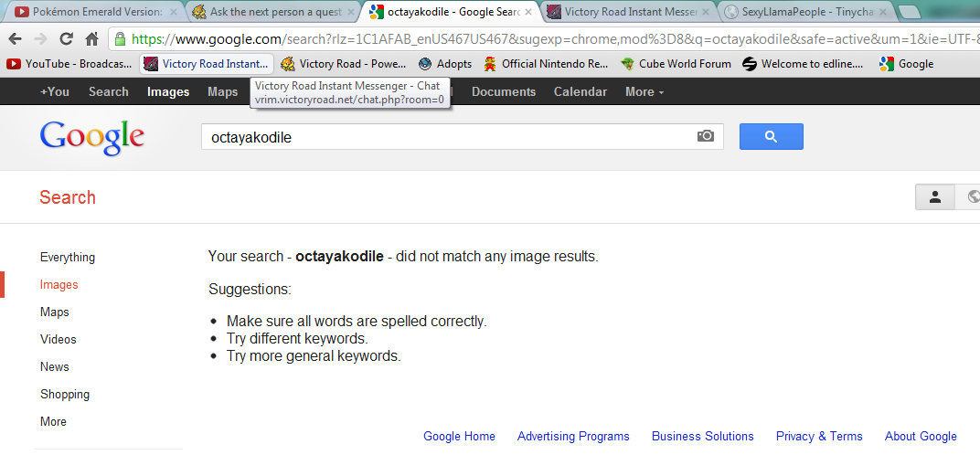
Task: Click Images in the Google bar
Action: click(168, 92)
